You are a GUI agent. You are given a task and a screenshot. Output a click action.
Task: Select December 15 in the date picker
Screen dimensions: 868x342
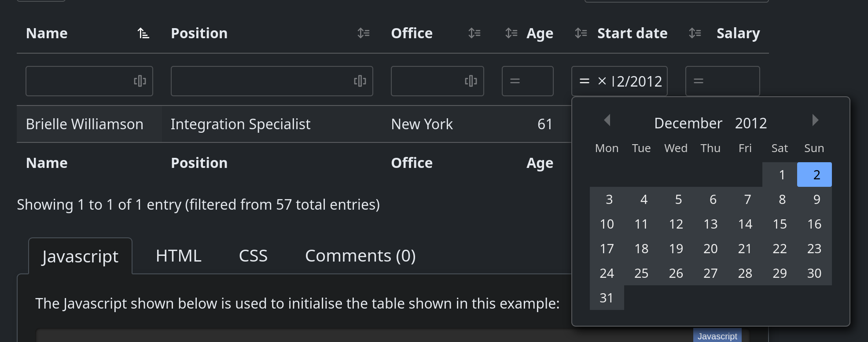780,224
